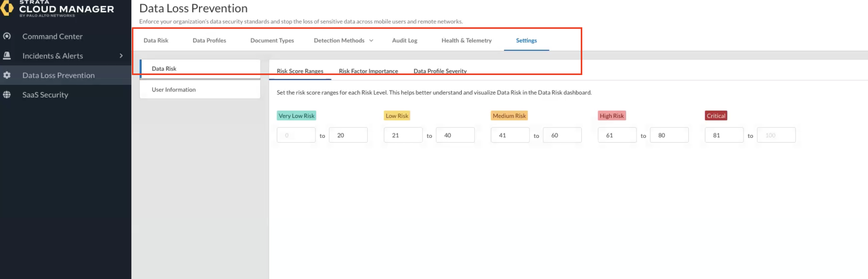Click the Data Loss Prevention gear icon
This screenshot has width=868, height=279.
click(7, 75)
